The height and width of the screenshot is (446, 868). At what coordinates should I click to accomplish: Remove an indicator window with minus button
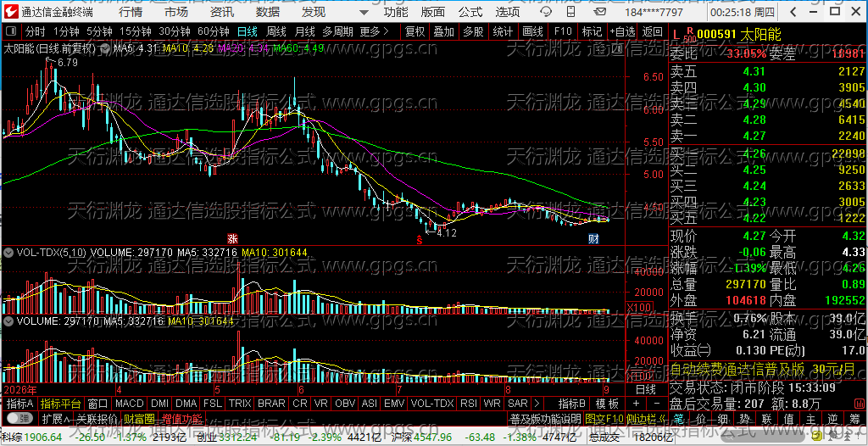(x=657, y=404)
